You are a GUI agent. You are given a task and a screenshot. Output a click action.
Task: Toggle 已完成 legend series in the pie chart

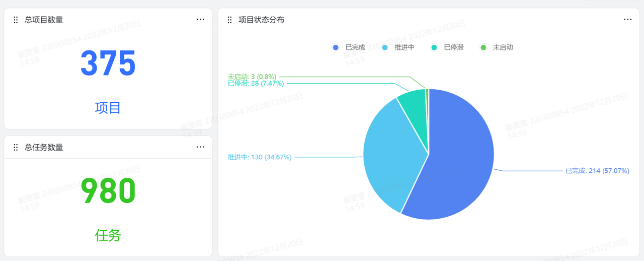(349, 47)
